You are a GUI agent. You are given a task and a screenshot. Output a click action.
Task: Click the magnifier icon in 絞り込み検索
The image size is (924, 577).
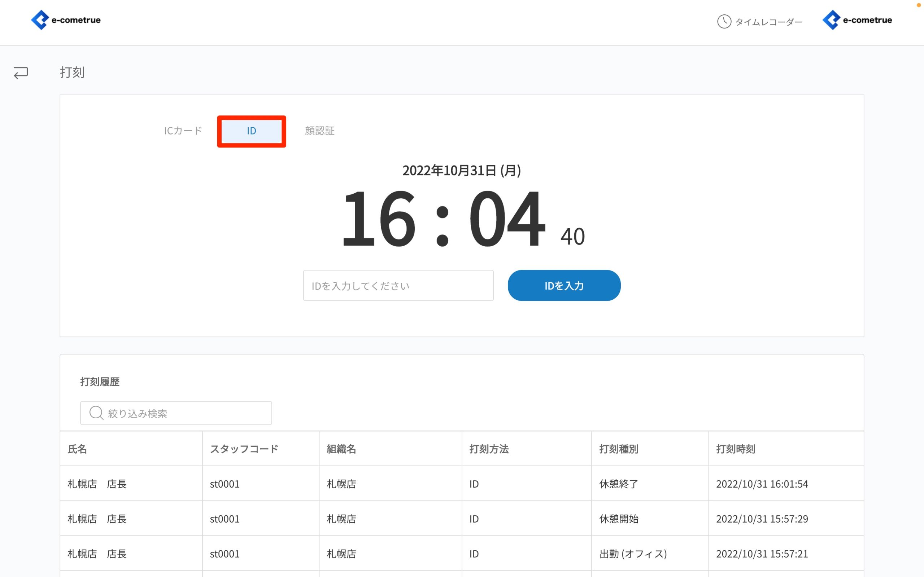click(x=96, y=413)
